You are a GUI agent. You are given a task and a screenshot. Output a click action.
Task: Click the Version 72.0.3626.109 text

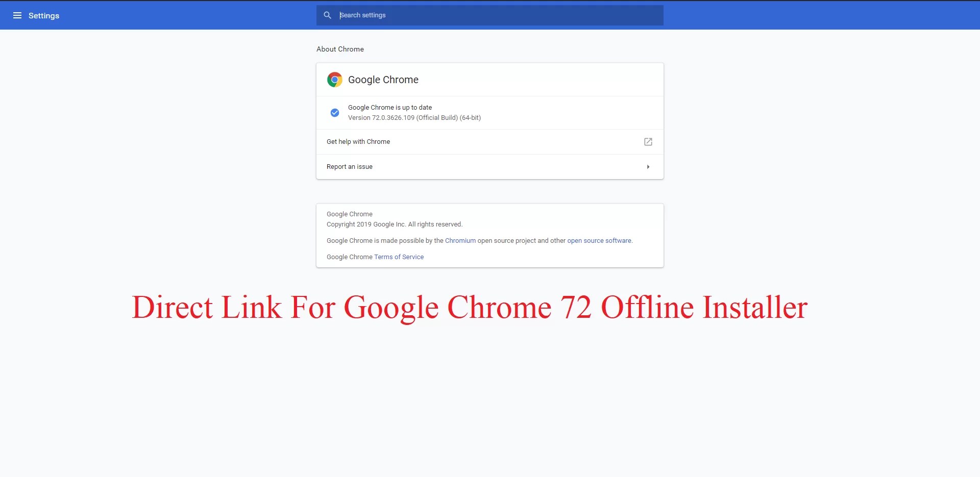pos(414,118)
